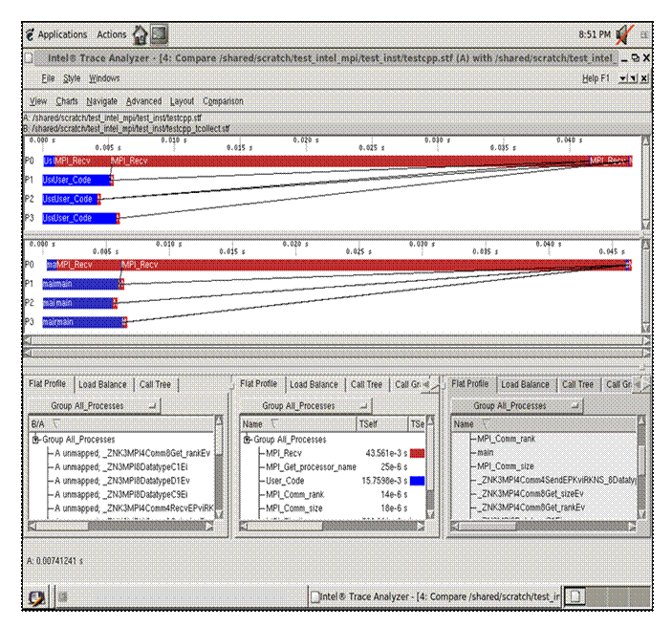This screenshot has height=626, width=672.
Task: Open the Style menu
Action: (x=72, y=78)
